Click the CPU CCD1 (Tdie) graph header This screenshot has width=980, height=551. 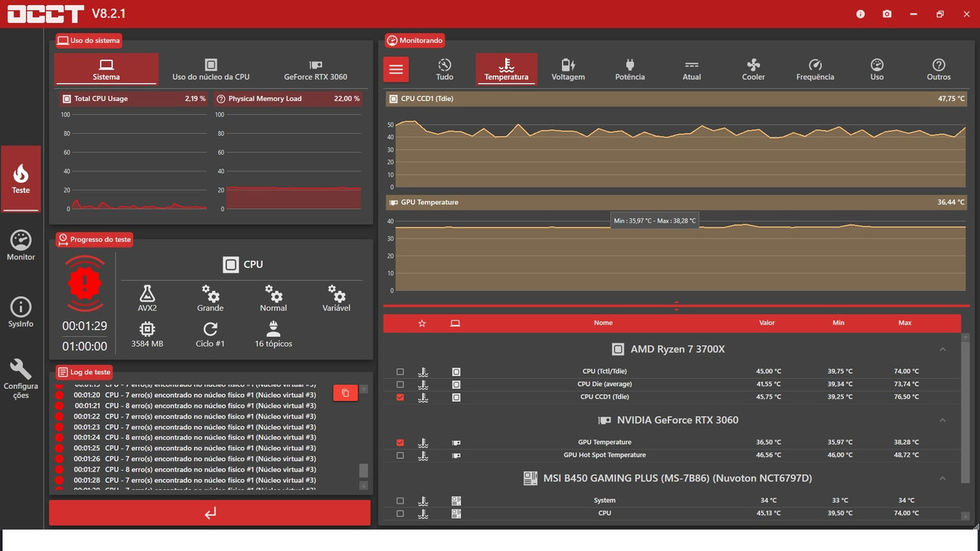pos(677,99)
